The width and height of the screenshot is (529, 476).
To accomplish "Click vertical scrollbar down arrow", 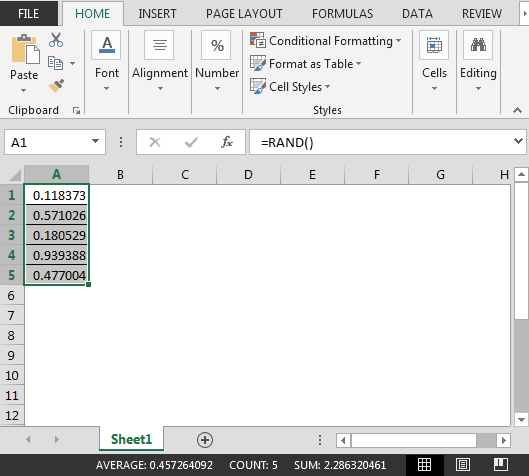I will tap(521, 419).
